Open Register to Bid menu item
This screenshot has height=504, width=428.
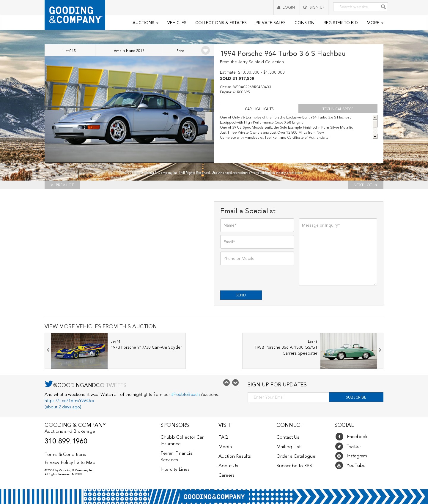(x=340, y=23)
